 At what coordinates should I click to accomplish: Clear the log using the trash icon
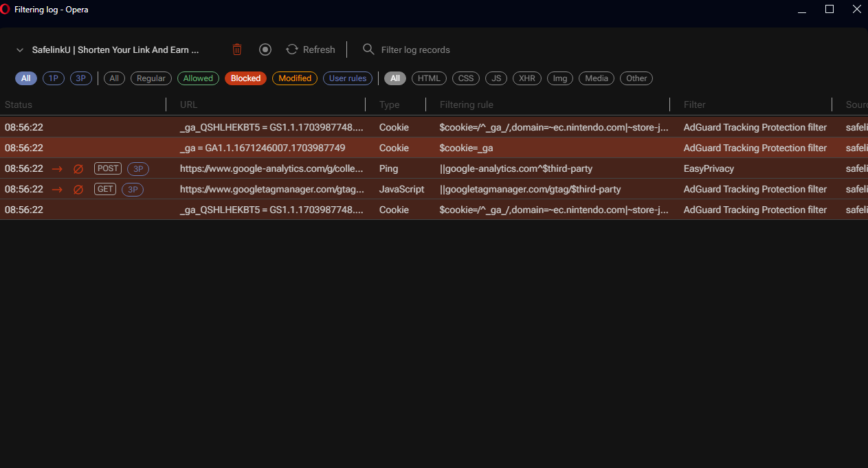click(237, 49)
